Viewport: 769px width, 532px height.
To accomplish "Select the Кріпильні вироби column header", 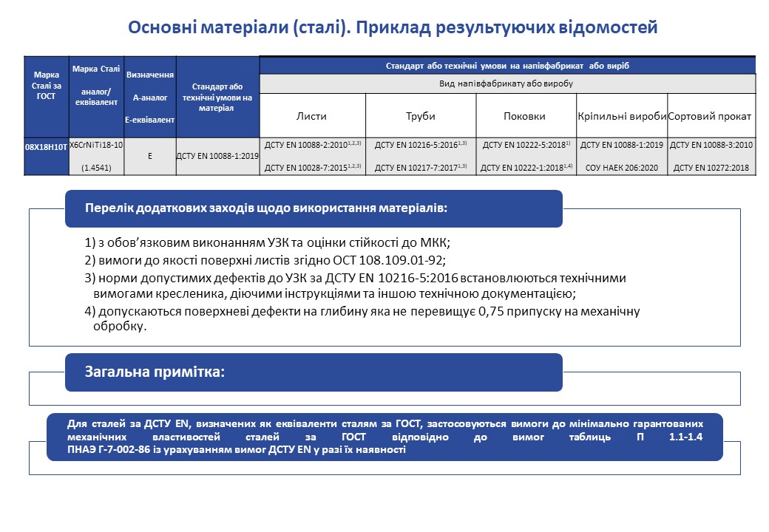I will pyautogui.click(x=621, y=116).
